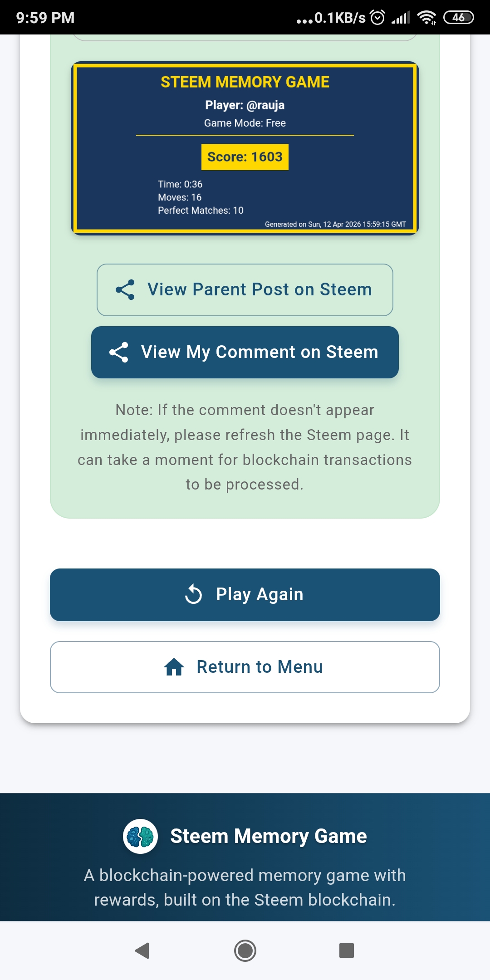Tap the home icon beside Return to Menu
This screenshot has height=980, width=490.
pos(174,667)
